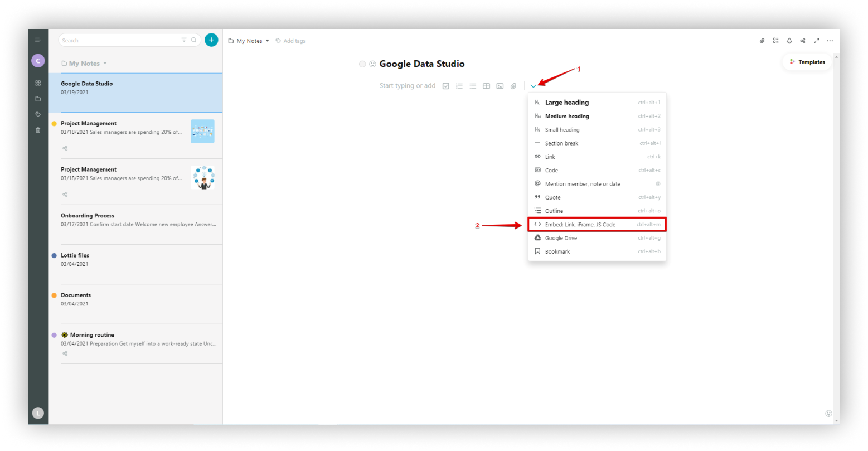Open the folders icon in left sidebar

pos(38,99)
